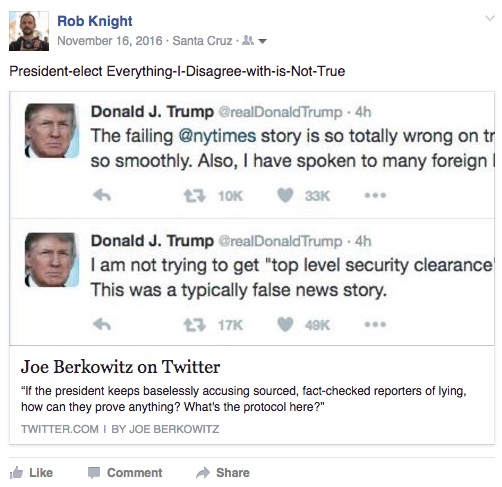Viewport: 502px width, 487px height.
Task: Click the @nytimes mention in tweet
Action: pyautogui.click(x=217, y=136)
